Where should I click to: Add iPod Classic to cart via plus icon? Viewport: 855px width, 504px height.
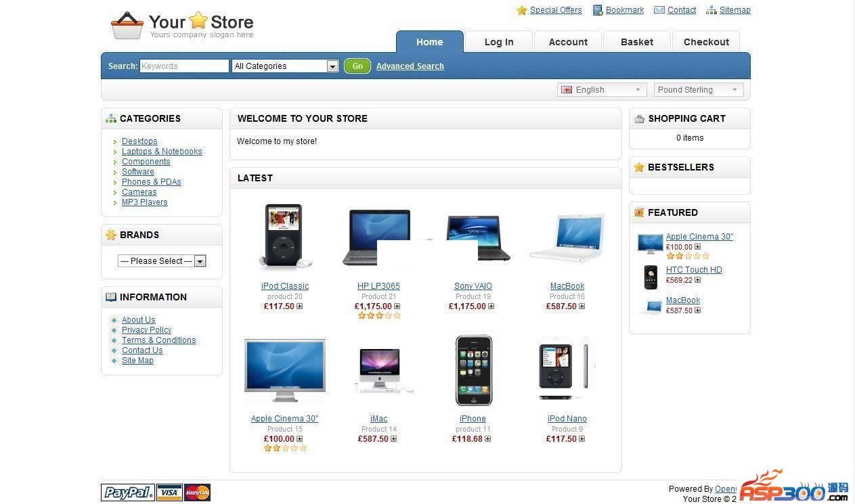pos(300,306)
